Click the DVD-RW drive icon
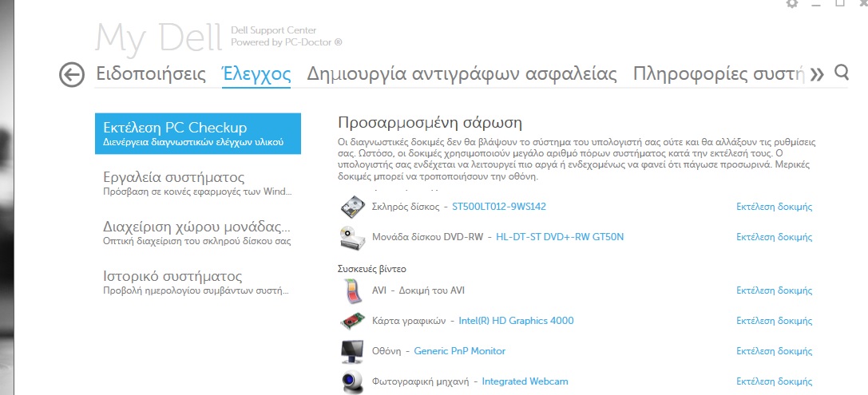Viewport: 868px width, 395px height. click(x=353, y=237)
